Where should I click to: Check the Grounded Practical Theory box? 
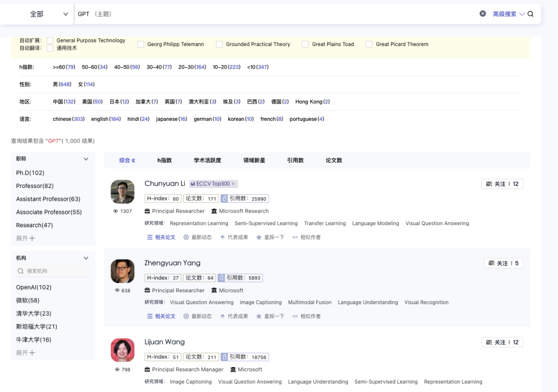(219, 44)
